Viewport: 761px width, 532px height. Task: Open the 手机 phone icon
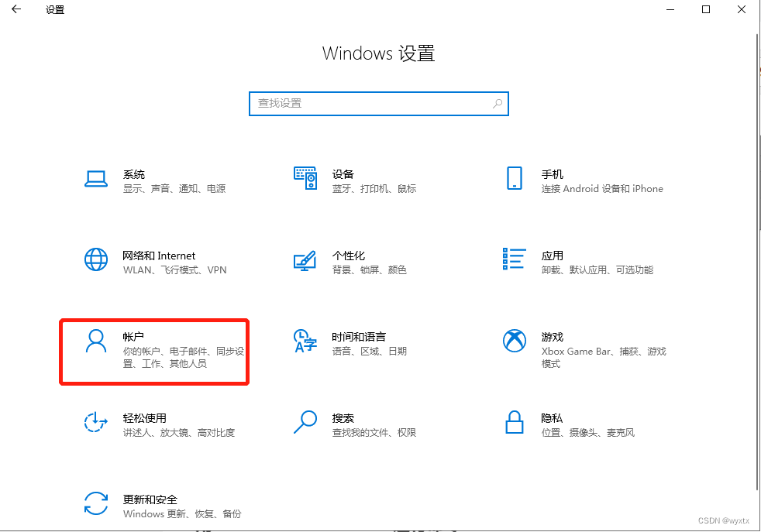(515, 178)
